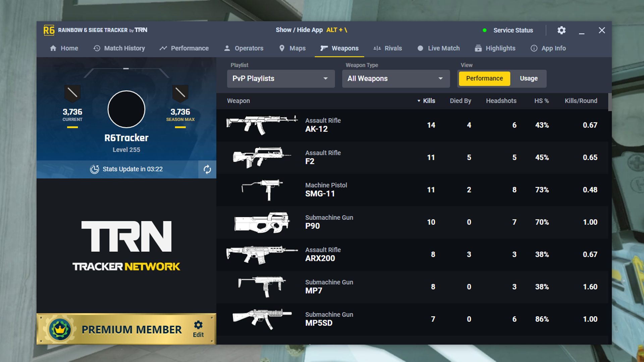Screen dimensions: 644x362
Task: Click the R6 logo icon in title bar
Action: pyautogui.click(x=49, y=30)
